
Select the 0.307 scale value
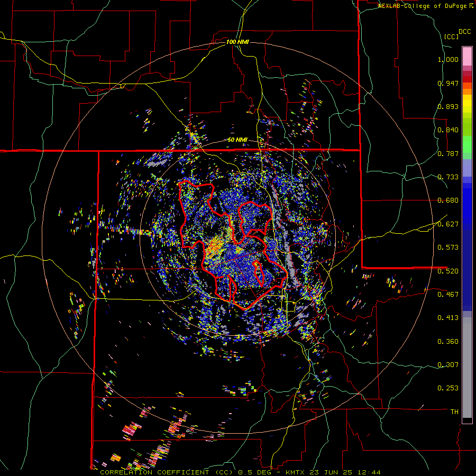pyautogui.click(x=448, y=365)
